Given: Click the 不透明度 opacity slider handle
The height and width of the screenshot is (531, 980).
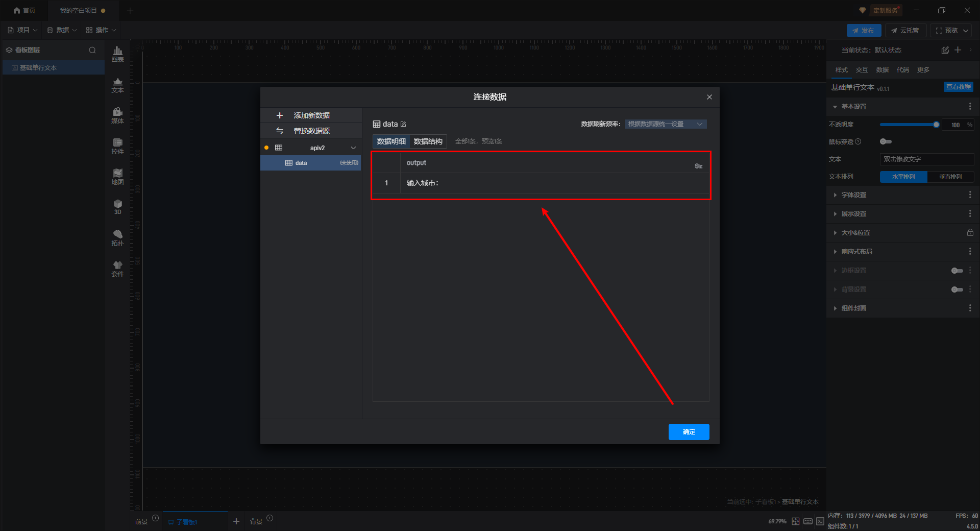Looking at the screenshot, I should (x=936, y=125).
